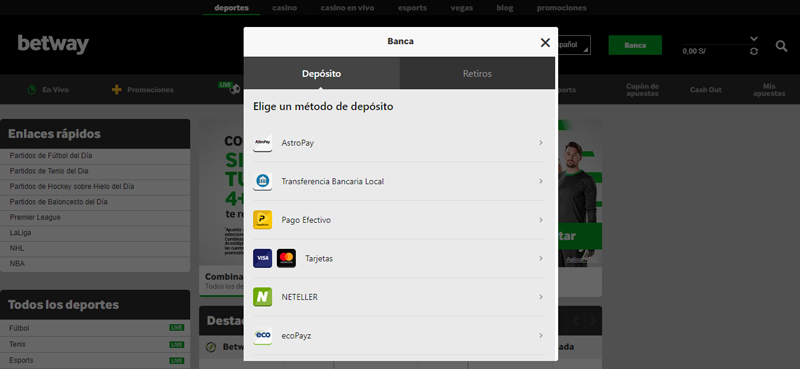Image resolution: width=800 pixels, height=369 pixels.
Task: Click the LIVE badge next to Esports
Action: point(177,360)
